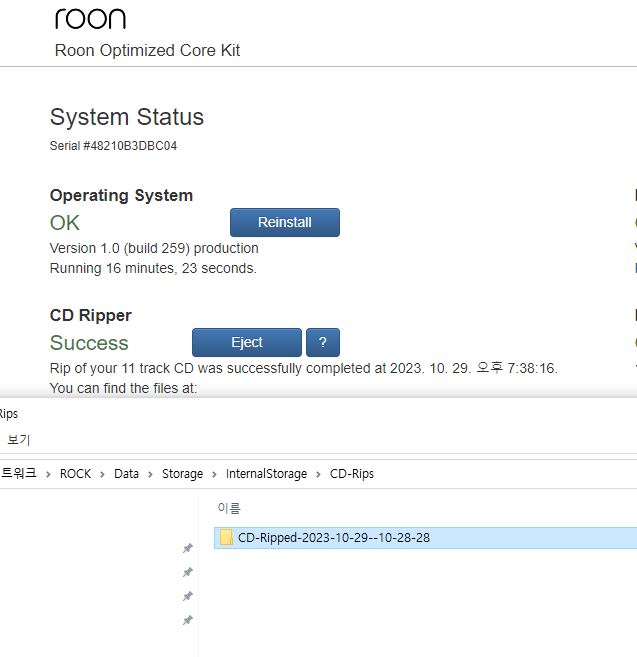
Task: Sort by the 이름 column header
Action: pos(229,508)
